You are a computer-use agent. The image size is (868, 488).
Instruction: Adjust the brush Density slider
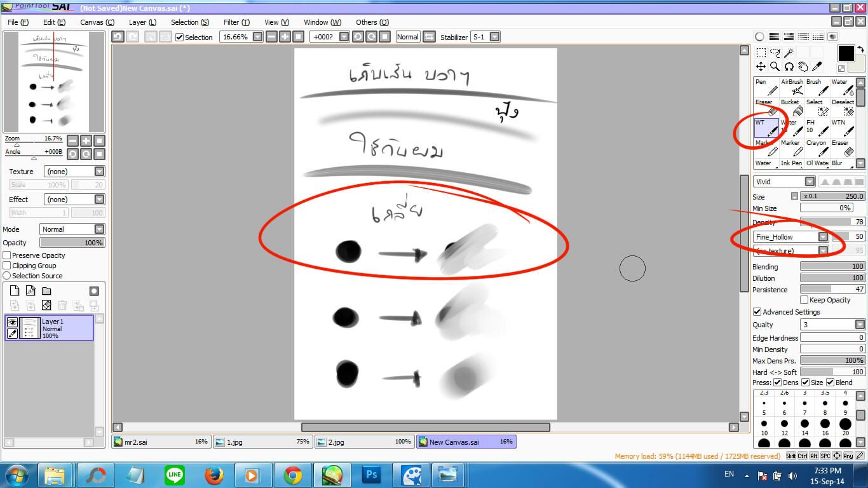click(x=832, y=222)
